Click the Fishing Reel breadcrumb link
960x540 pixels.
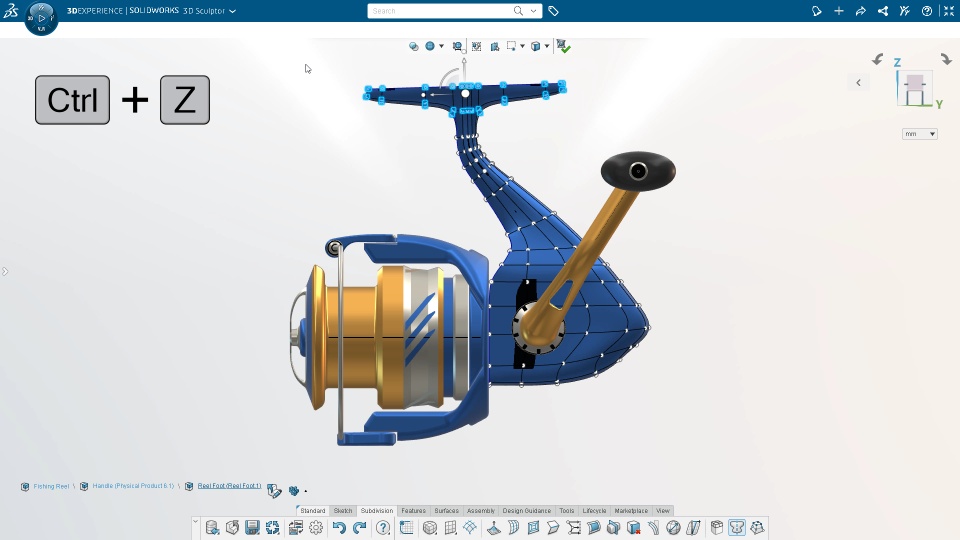pyautogui.click(x=51, y=486)
